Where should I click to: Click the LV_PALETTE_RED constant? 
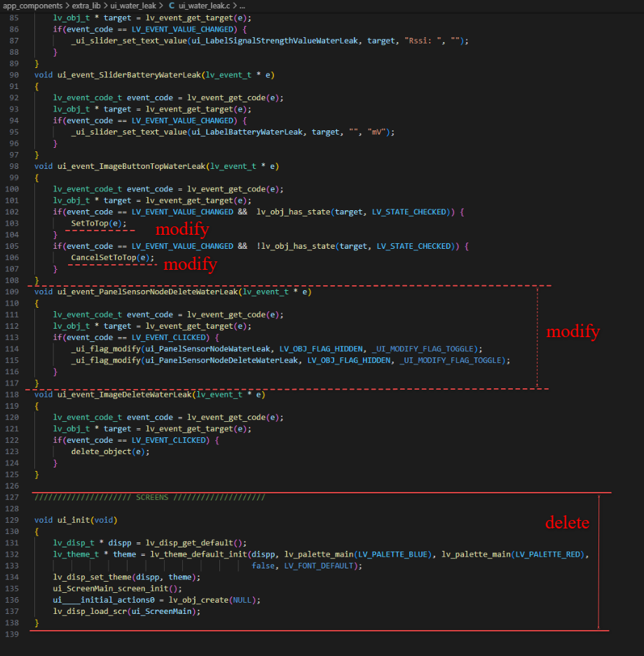click(x=547, y=554)
